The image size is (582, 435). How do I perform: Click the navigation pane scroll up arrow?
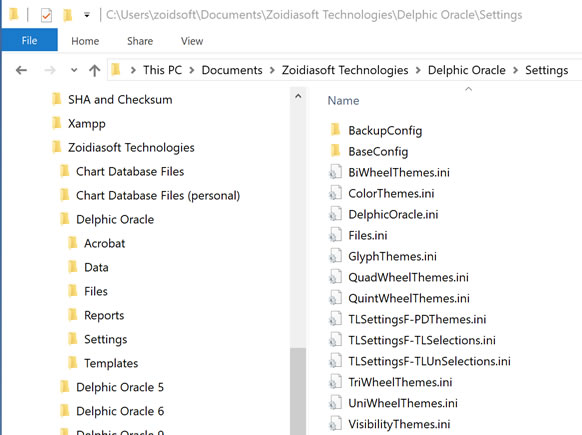pyautogui.click(x=298, y=97)
